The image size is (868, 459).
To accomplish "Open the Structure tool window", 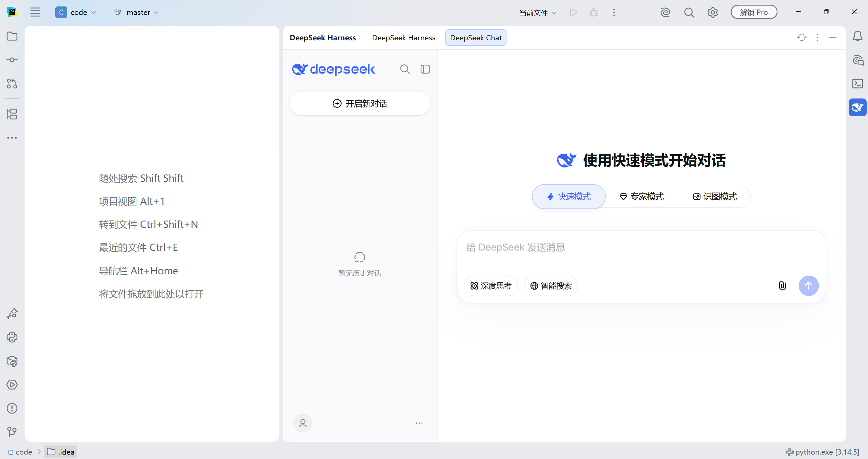I will (x=12, y=114).
